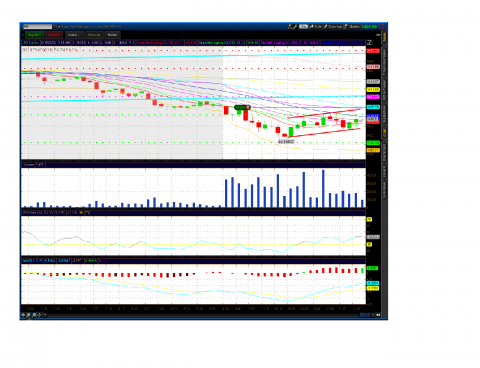Select the highlighted Chart vertical tab on the sidebar
Image resolution: width=480 pixels, height=368 pixels.
point(384,131)
